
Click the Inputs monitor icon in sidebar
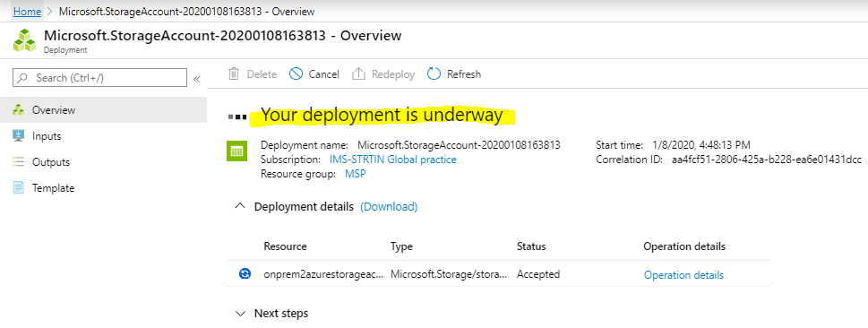18,135
